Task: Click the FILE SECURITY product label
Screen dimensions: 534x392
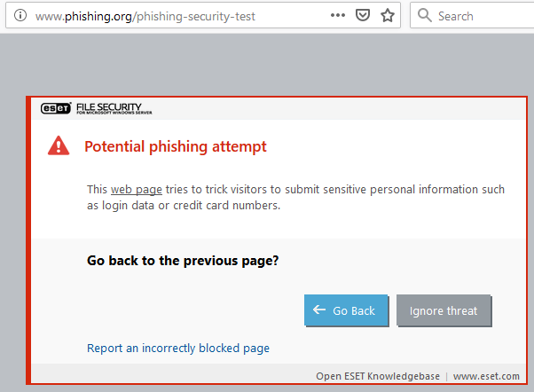Action: point(119,107)
